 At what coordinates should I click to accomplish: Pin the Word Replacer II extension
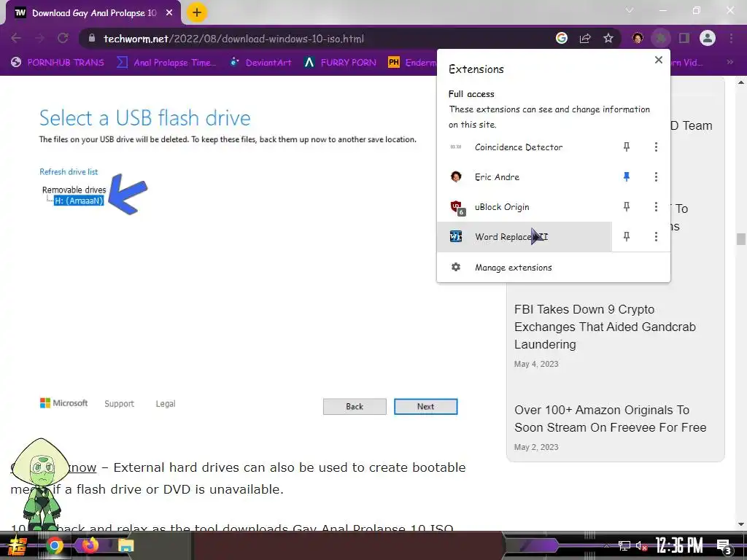(627, 237)
